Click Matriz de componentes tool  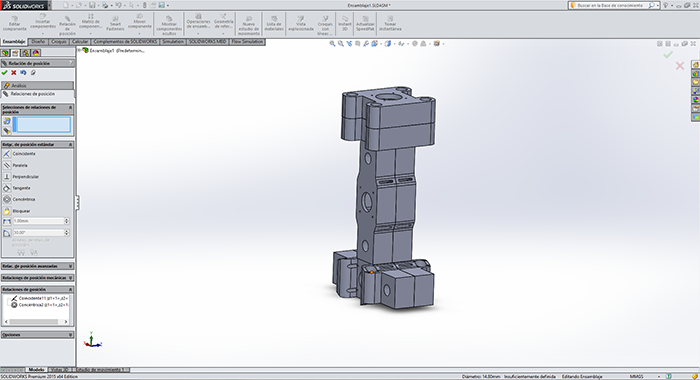(x=91, y=21)
